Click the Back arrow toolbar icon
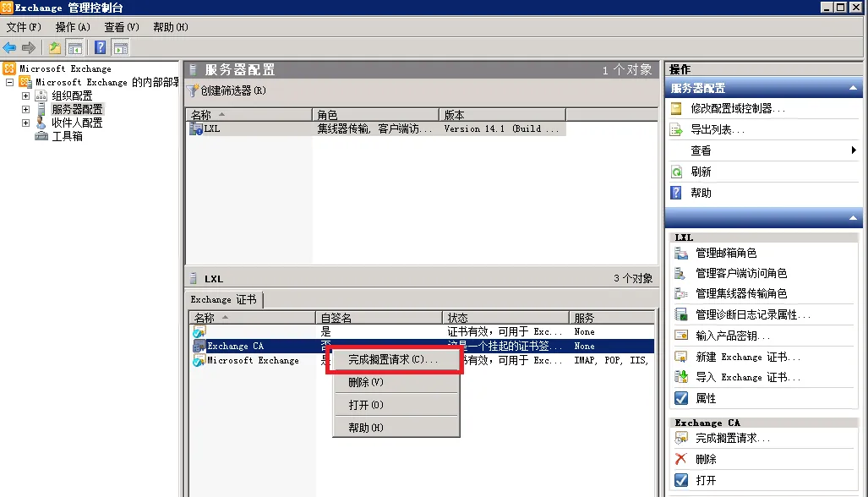 9,47
